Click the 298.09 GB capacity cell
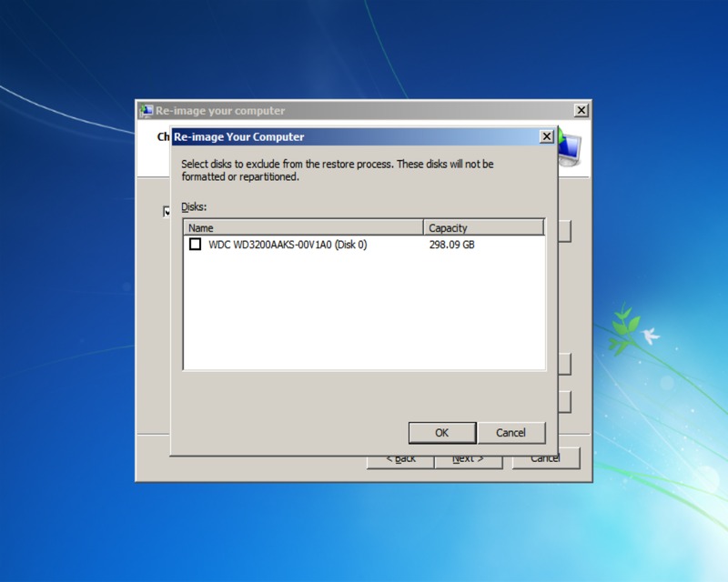Image resolution: width=728 pixels, height=582 pixels. pyautogui.click(x=451, y=245)
